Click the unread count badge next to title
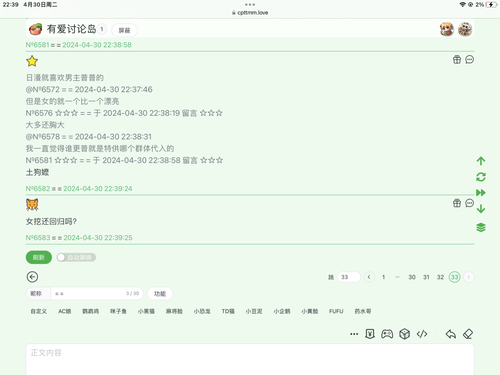Image resolution: width=500 pixels, height=375 pixels. tap(102, 29)
